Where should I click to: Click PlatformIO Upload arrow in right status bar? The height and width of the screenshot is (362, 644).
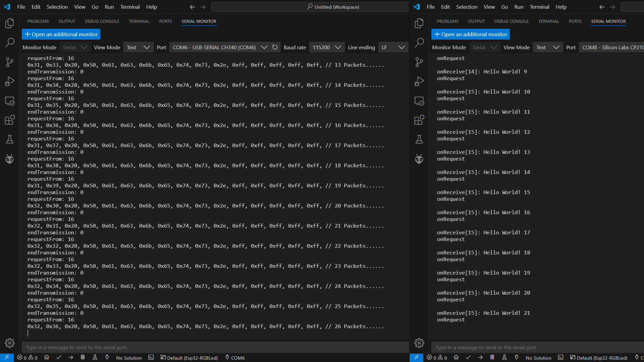(x=480, y=358)
